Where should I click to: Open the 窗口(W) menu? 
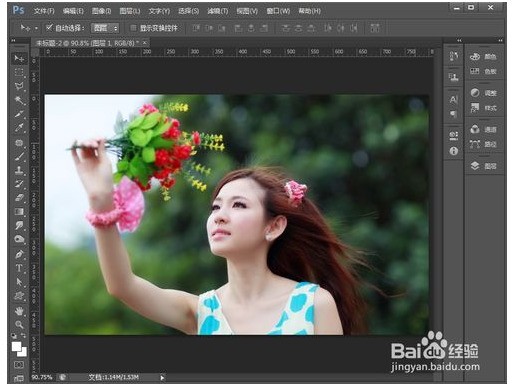click(278, 11)
